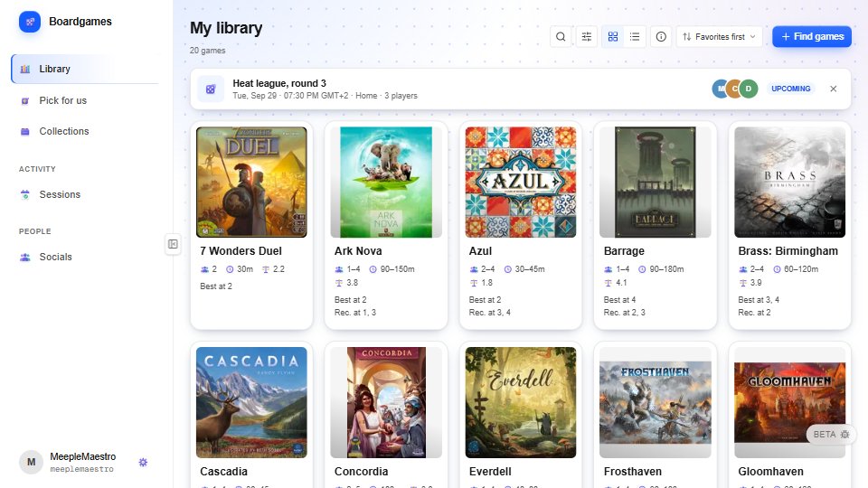
Task: Switch to grid view
Action: point(613,36)
